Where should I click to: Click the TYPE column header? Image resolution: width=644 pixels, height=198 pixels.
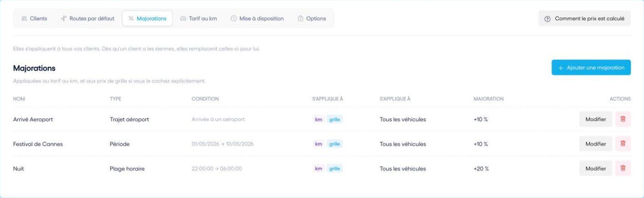coord(115,99)
